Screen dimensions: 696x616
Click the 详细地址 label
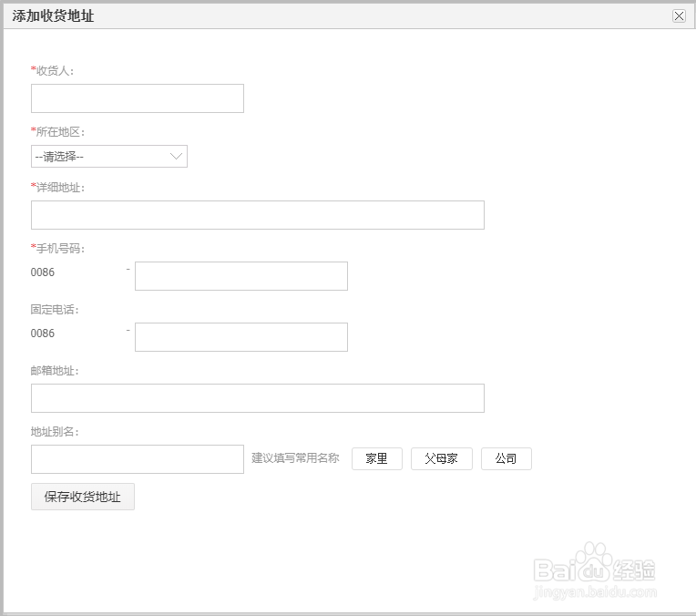click(x=57, y=188)
